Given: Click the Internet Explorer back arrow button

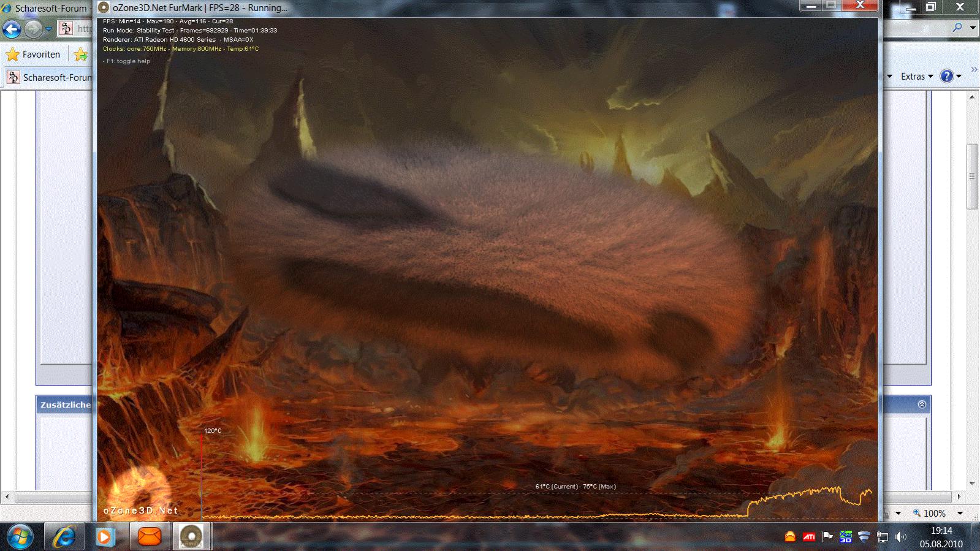Looking at the screenshot, I should 12,29.
